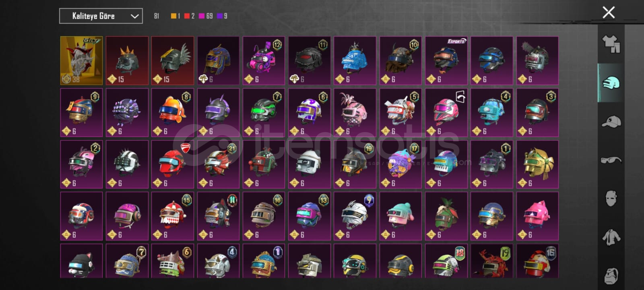Select the helmet category icon in the sidebar
Screen dimensions: 644x290
click(x=611, y=83)
